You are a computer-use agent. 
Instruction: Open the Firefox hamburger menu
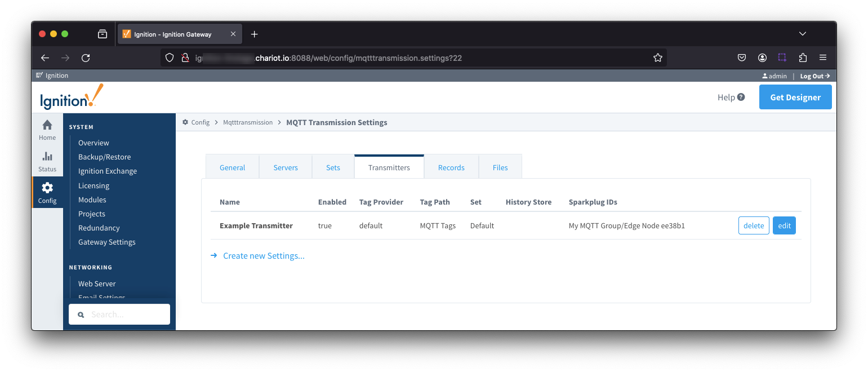click(823, 57)
